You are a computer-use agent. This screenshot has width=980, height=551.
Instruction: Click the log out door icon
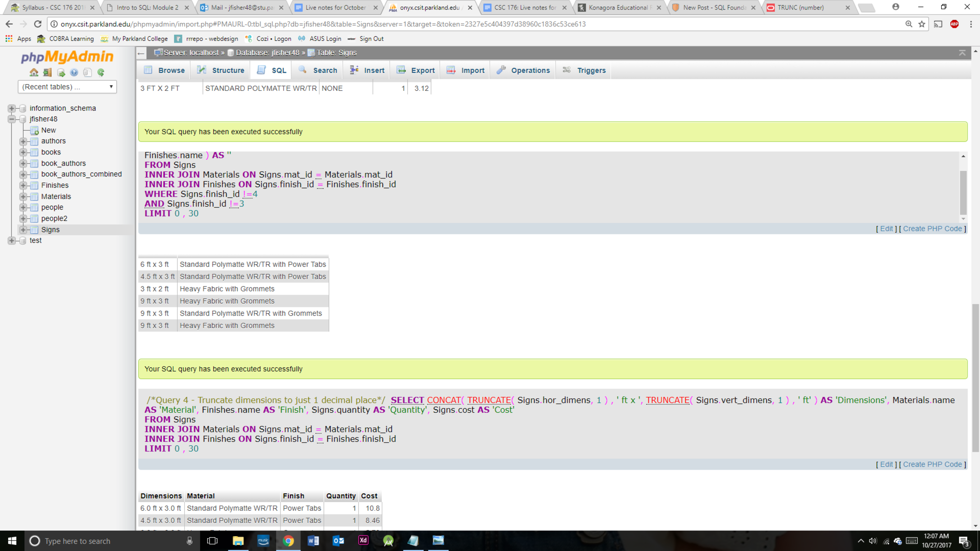coord(47,73)
